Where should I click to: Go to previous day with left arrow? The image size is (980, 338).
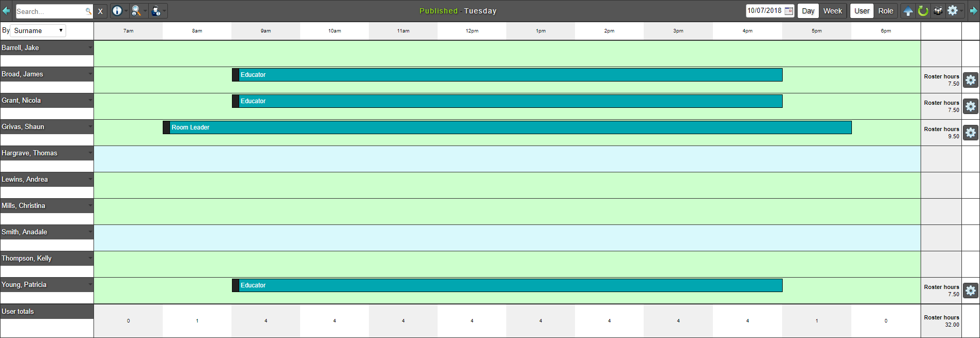point(6,11)
